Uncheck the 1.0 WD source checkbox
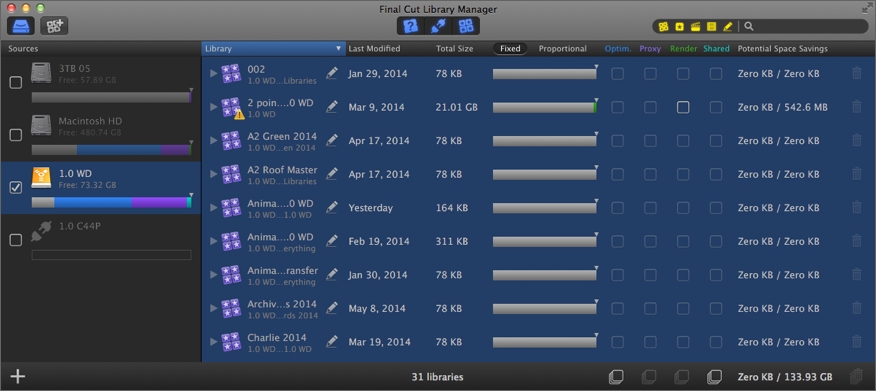This screenshot has height=391, width=876. click(16, 188)
